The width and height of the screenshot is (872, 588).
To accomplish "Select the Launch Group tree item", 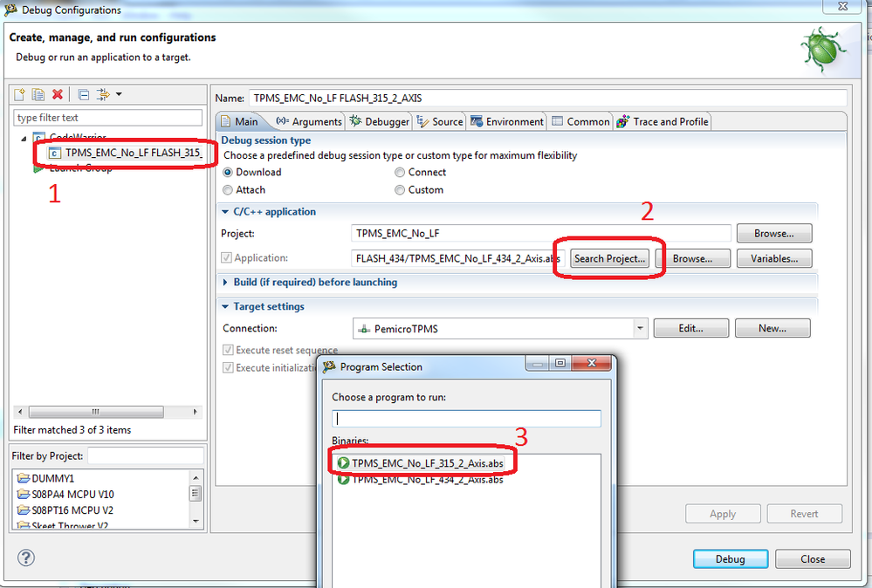I will [x=80, y=168].
